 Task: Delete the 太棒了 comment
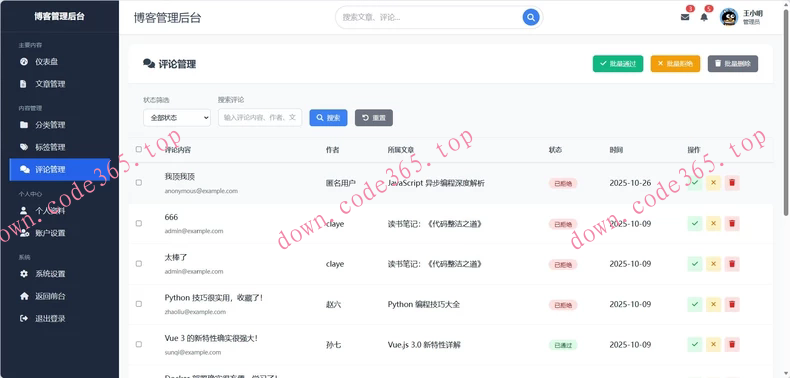coord(732,264)
